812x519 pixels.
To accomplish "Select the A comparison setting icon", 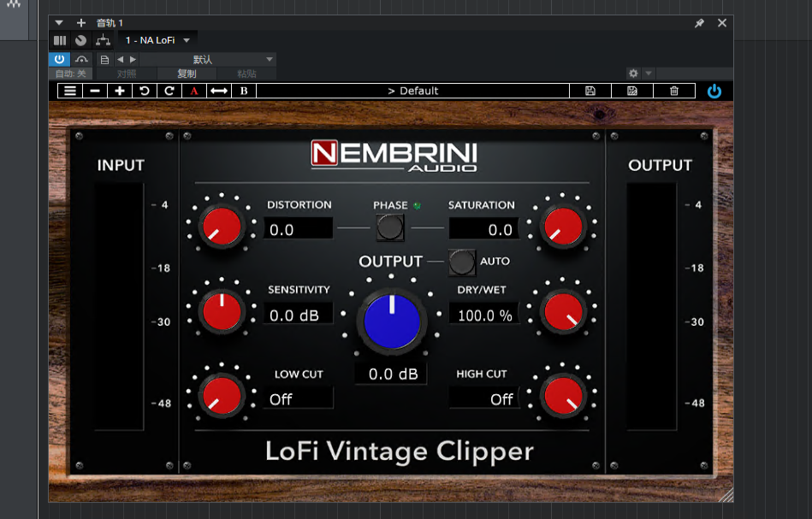I will click(x=193, y=91).
